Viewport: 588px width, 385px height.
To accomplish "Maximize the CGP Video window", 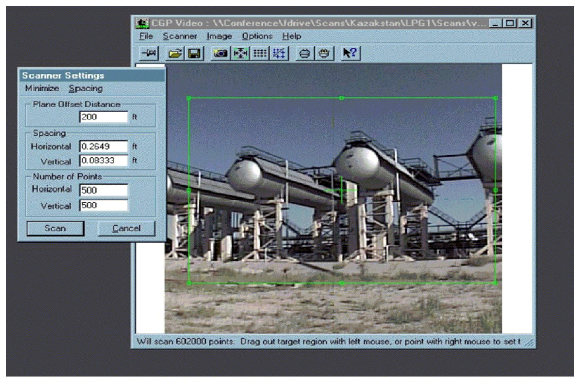I will 510,23.
